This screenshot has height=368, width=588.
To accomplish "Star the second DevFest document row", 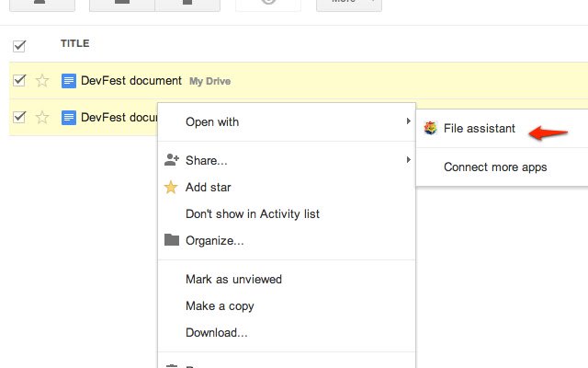I will click(42, 117).
